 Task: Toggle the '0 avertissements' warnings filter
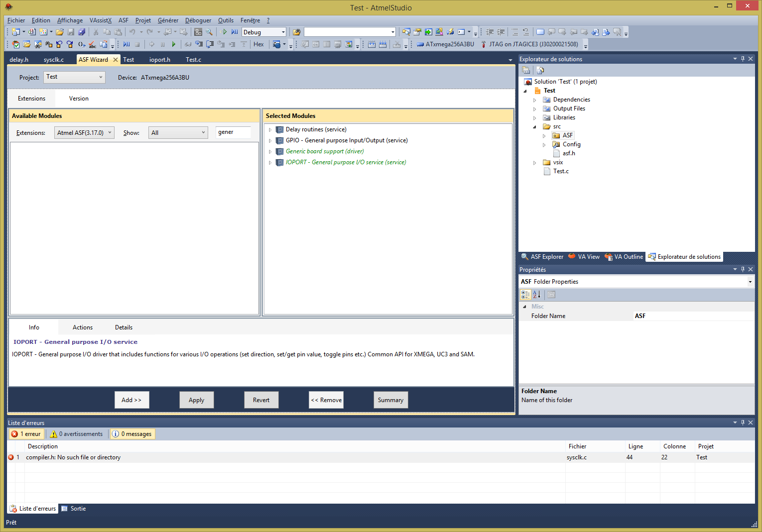click(76, 434)
